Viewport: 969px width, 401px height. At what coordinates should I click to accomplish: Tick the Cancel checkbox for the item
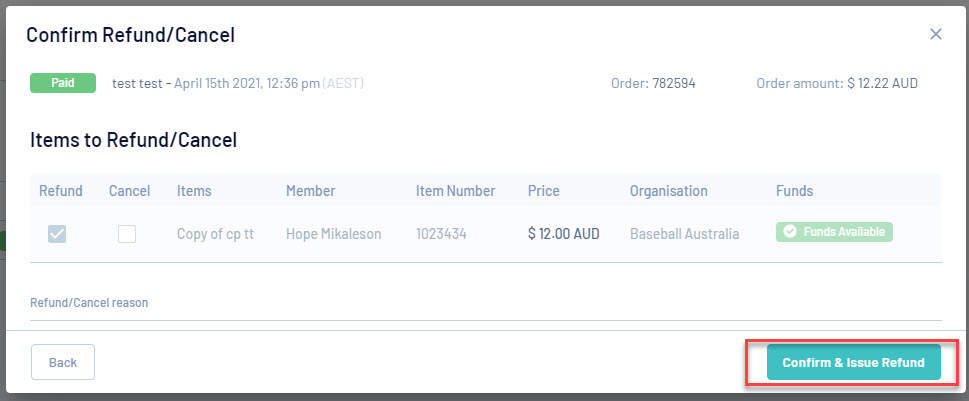pos(127,234)
